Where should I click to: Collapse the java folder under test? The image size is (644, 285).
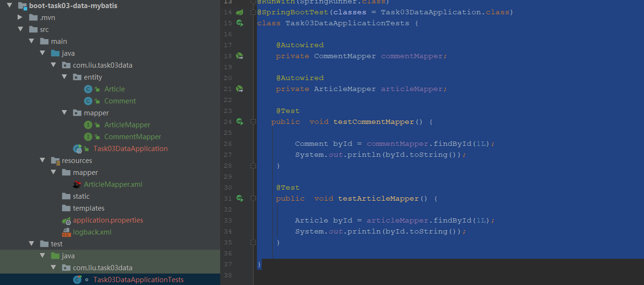click(42, 256)
